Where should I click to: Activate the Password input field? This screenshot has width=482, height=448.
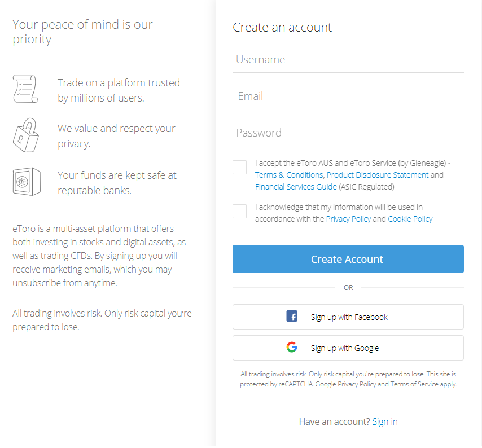click(x=348, y=133)
